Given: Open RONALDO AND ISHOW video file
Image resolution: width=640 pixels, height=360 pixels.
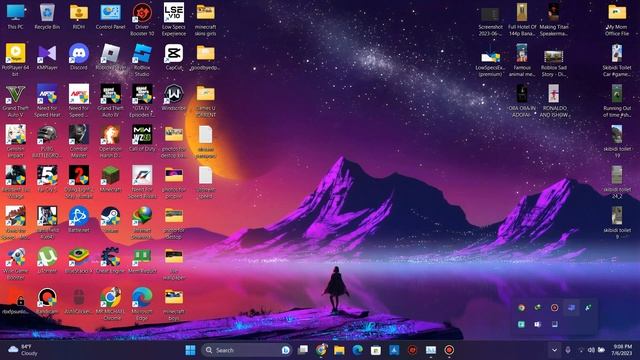Looking at the screenshot, I should [553, 100].
